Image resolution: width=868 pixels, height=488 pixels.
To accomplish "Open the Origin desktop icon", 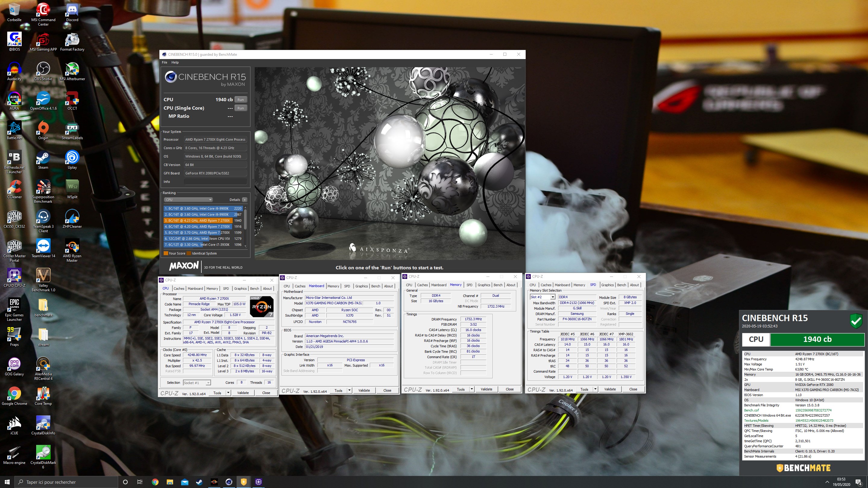I will [x=43, y=130].
